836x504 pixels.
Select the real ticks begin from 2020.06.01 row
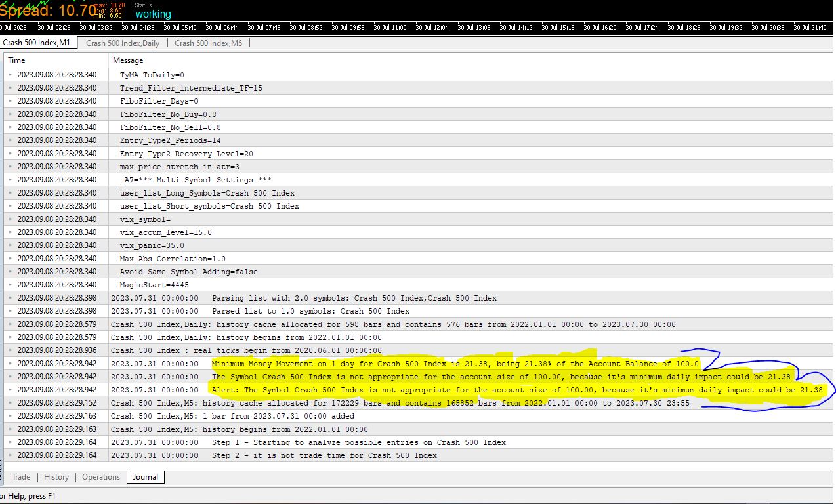[x=419, y=350]
